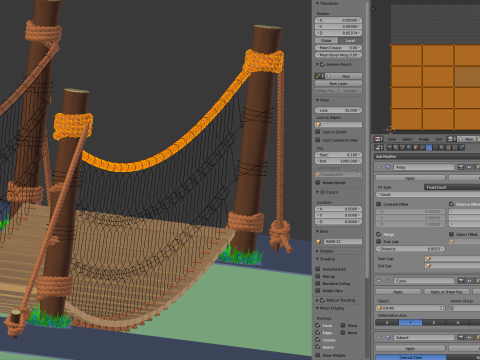Toggle Creases overlay checkbox
Screen dimensions: 480x360
coord(318,340)
